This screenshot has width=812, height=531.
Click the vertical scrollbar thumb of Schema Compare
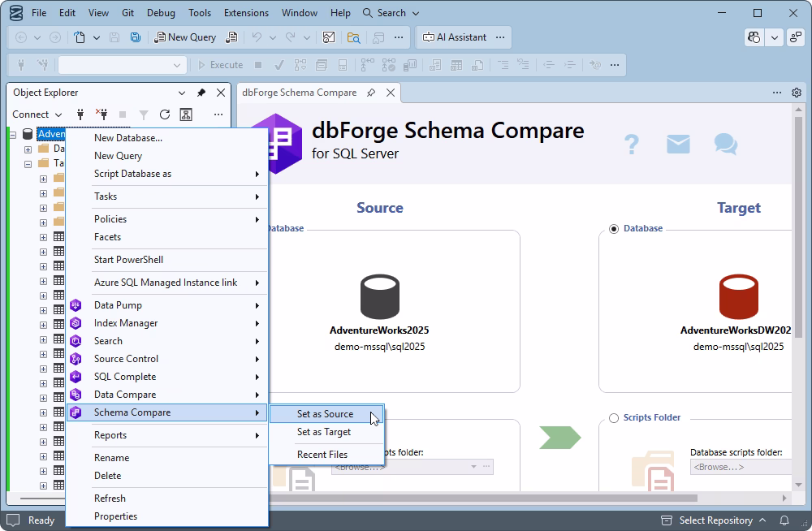[x=798, y=227]
